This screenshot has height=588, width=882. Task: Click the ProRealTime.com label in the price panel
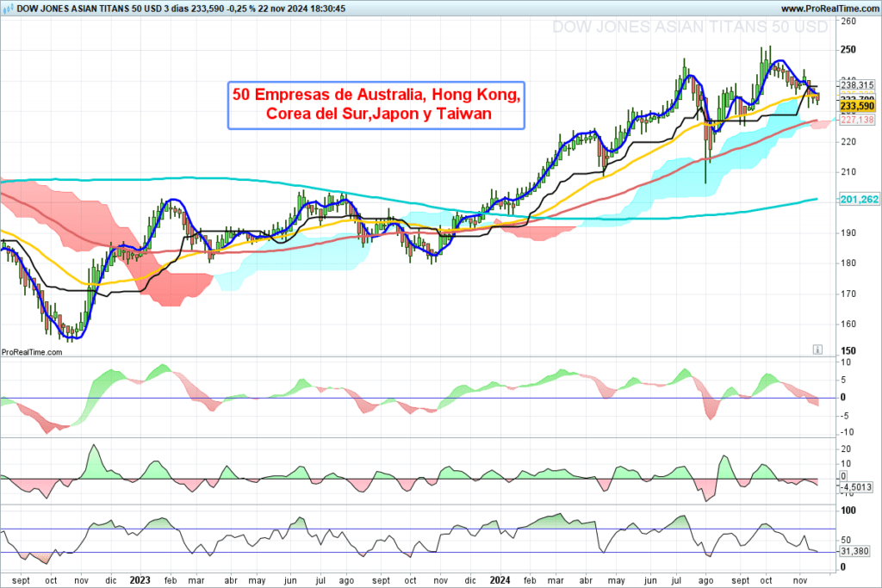(32, 352)
